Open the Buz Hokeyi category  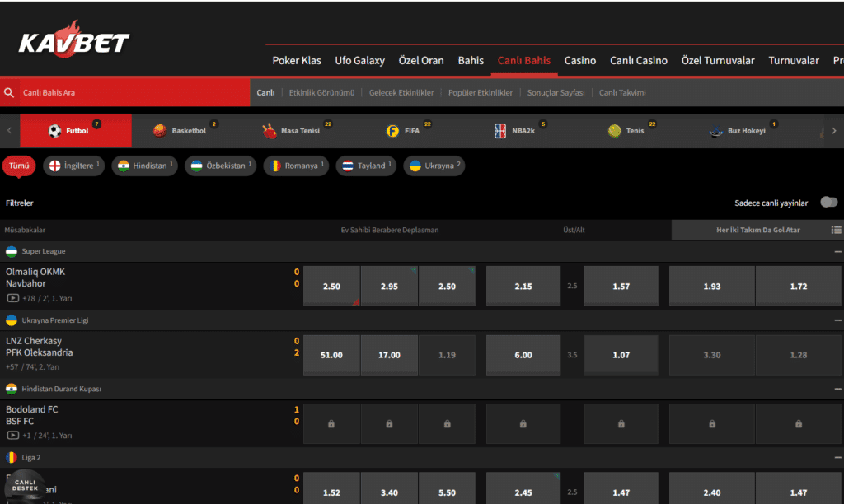point(716,131)
